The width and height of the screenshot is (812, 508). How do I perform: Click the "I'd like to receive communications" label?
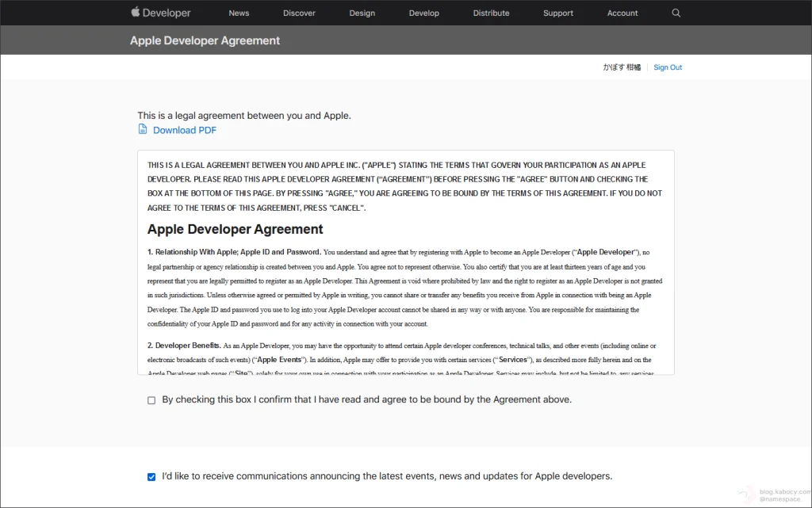point(387,476)
